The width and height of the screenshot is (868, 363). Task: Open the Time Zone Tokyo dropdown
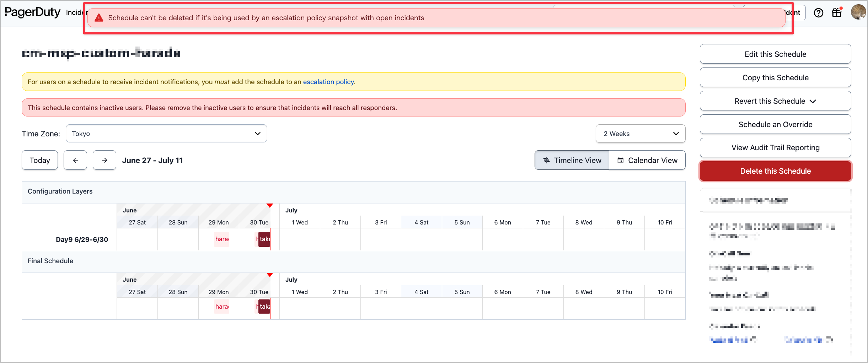166,134
